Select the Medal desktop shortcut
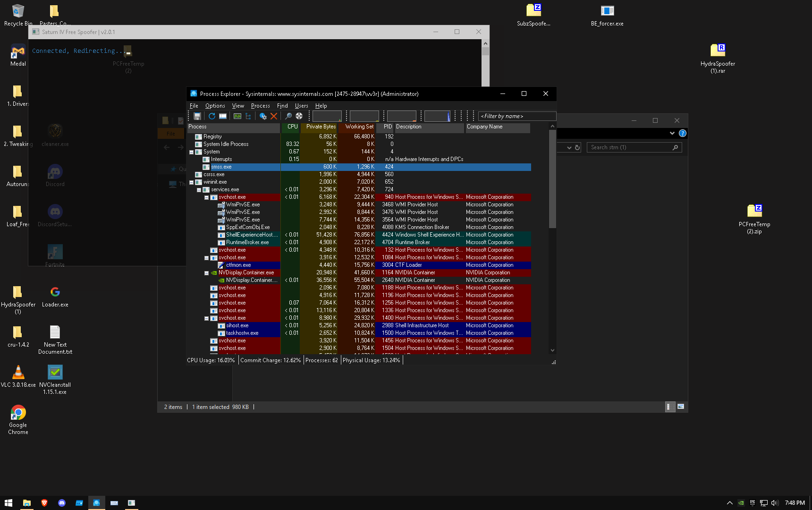Viewport: 812px width, 510px height. [18, 55]
